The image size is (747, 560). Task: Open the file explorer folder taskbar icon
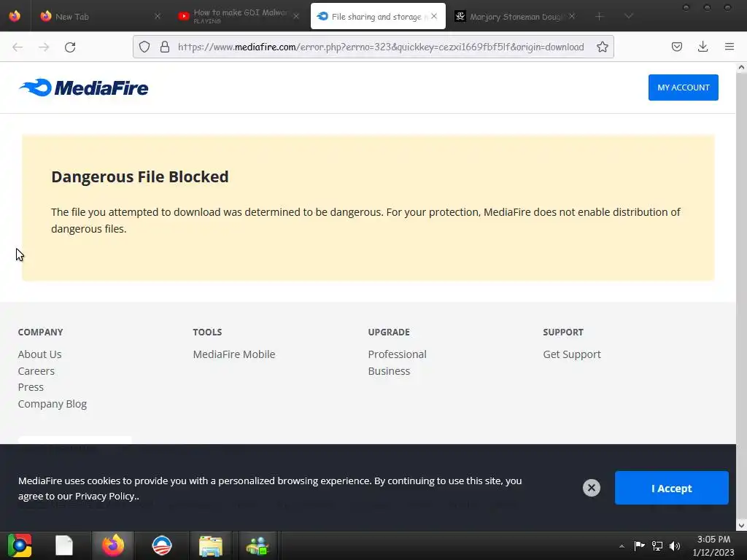(211, 545)
